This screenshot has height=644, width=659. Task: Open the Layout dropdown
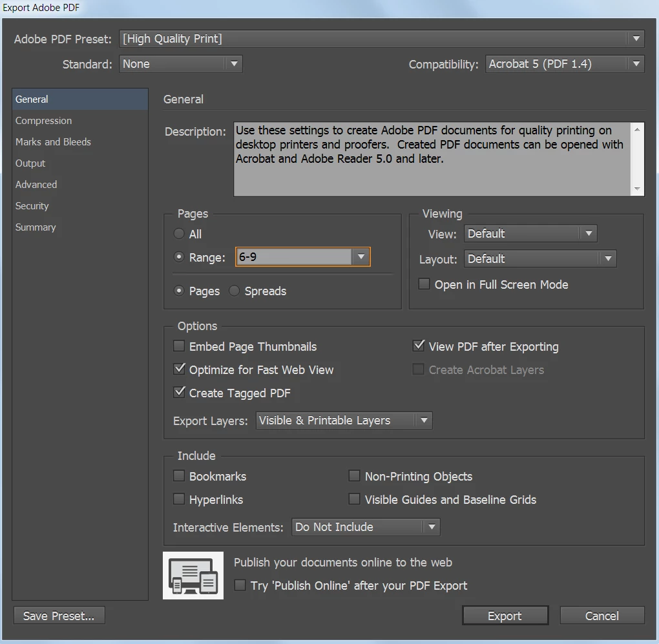click(x=540, y=259)
